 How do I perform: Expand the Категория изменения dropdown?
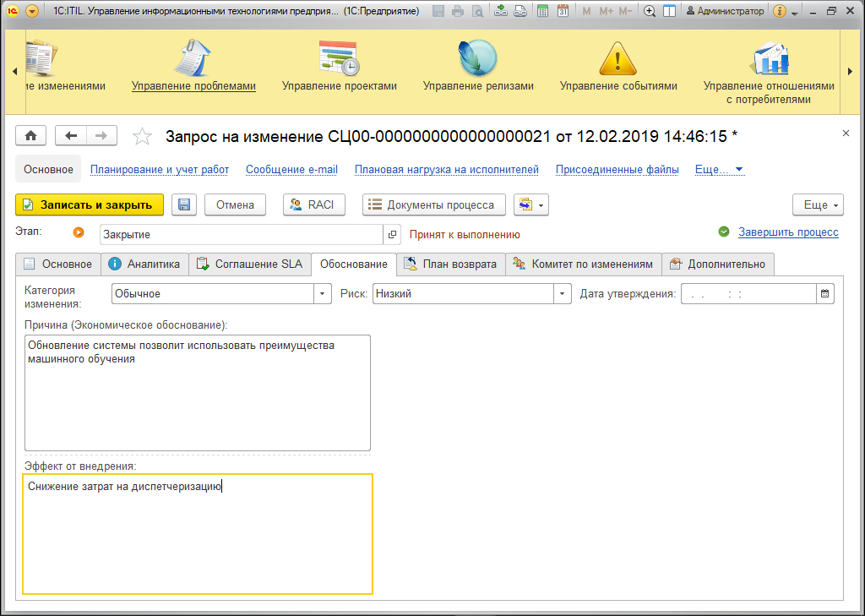tap(322, 294)
